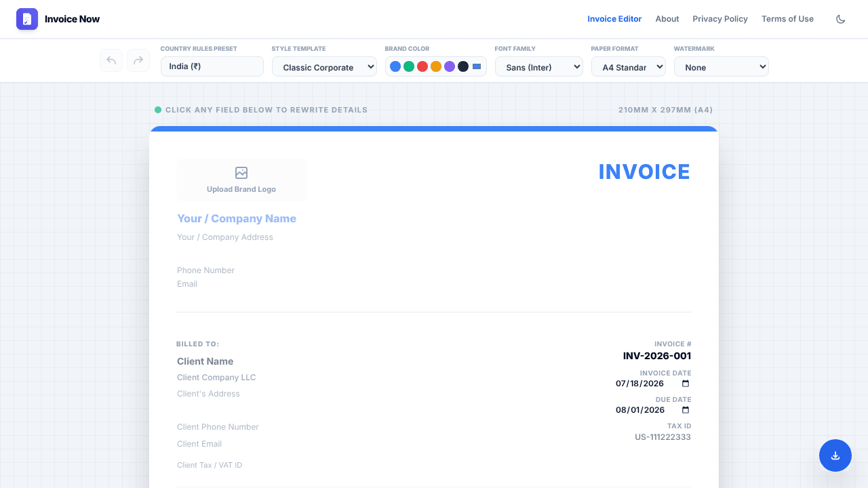The image size is (868, 488).
Task: Expand the Paper Format dropdown
Action: click(629, 66)
